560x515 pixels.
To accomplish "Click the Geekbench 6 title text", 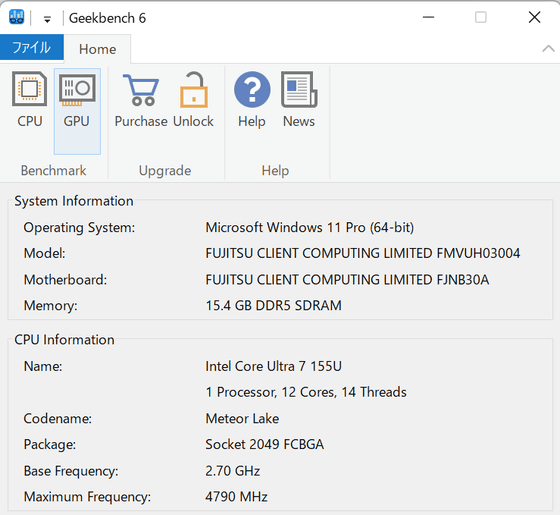I will [108, 18].
